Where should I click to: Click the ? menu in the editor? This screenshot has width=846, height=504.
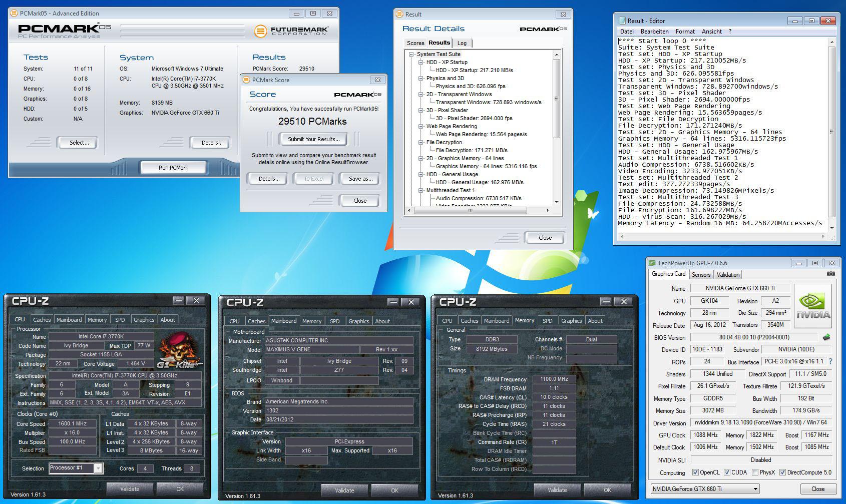(730, 32)
